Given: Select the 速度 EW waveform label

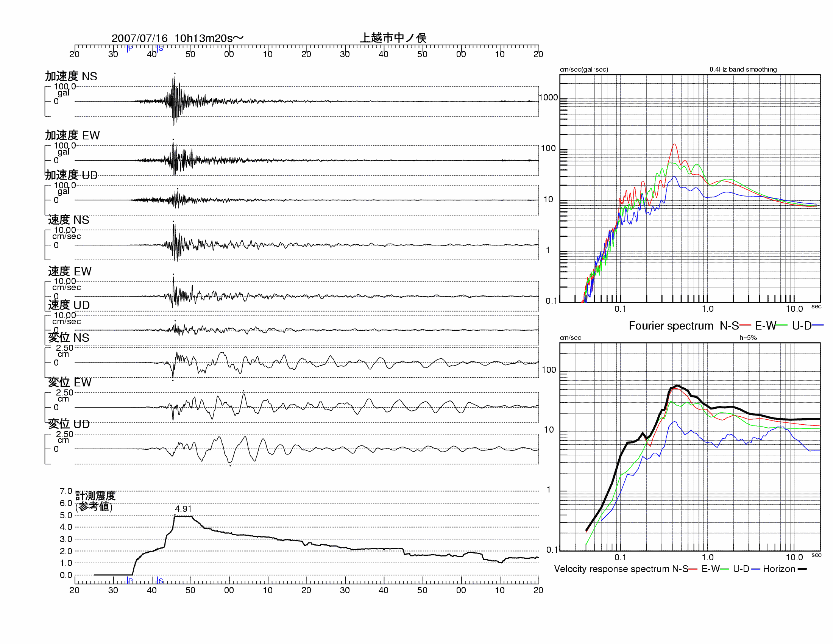Looking at the screenshot, I should (70, 271).
